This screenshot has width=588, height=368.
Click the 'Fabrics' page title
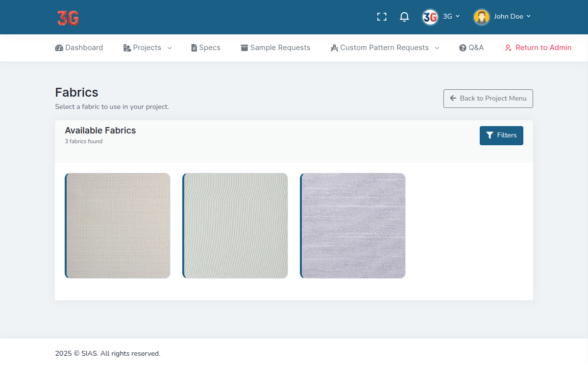77,92
